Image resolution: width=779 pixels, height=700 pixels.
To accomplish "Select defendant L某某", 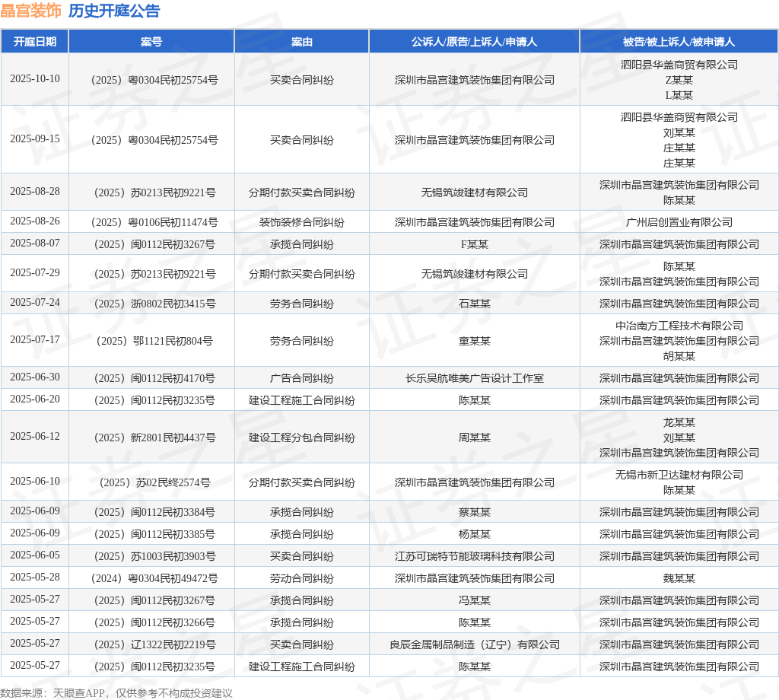I will (679, 95).
